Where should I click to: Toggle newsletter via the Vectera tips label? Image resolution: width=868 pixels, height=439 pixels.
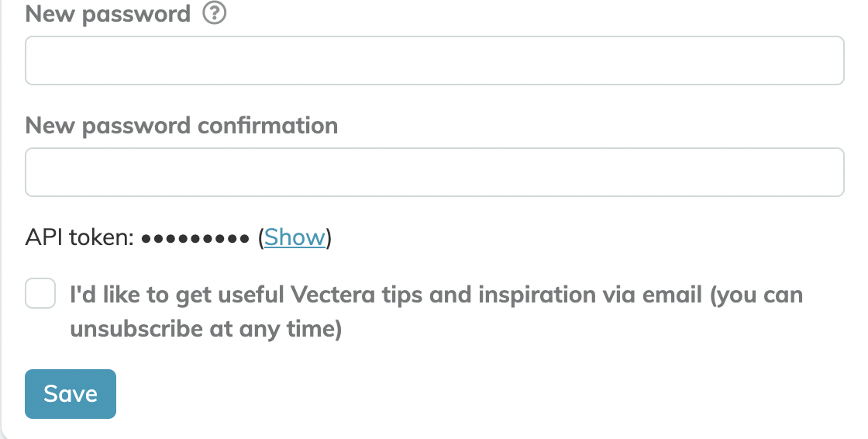pyautogui.click(x=436, y=312)
